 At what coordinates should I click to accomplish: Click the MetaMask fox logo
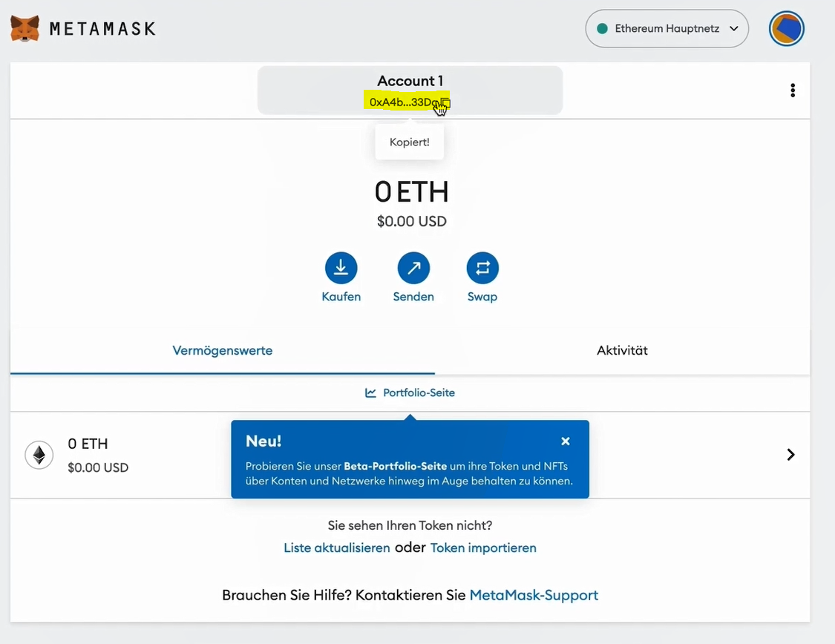24,28
